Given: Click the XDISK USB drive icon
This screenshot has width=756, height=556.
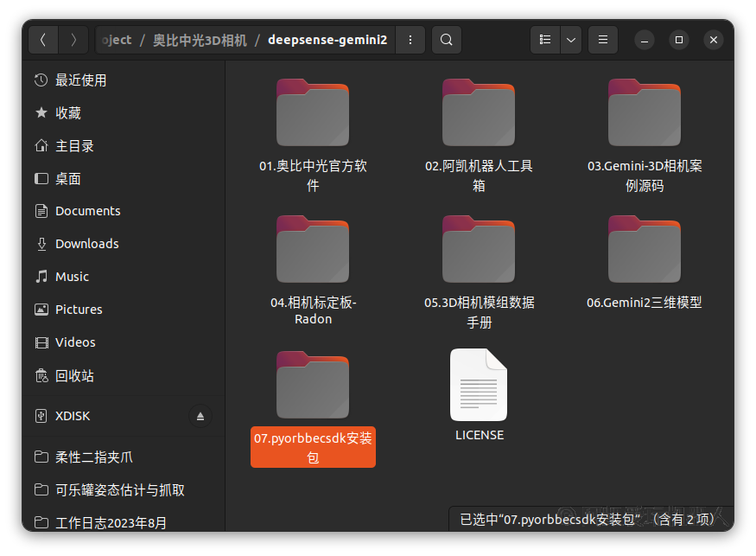Looking at the screenshot, I should click(41, 416).
